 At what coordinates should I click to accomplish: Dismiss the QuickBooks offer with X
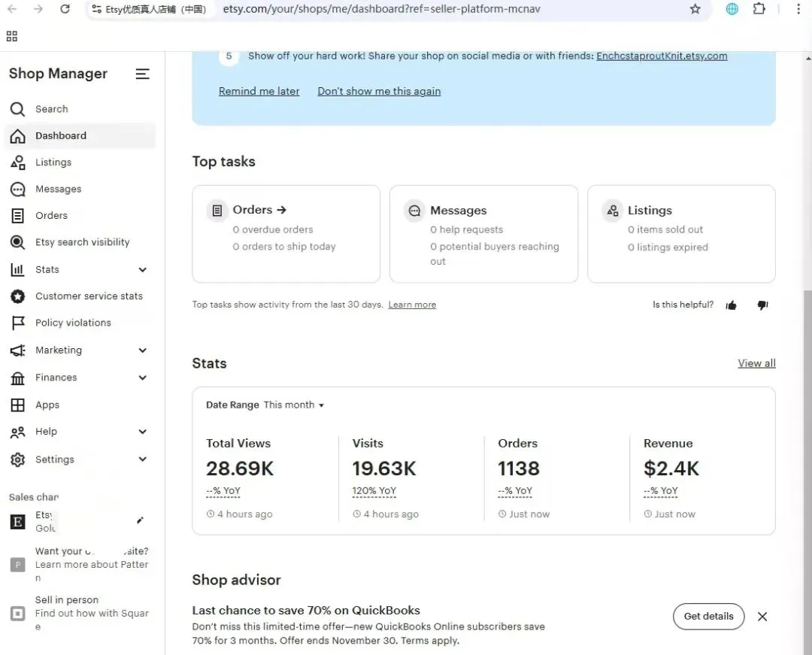(x=762, y=617)
